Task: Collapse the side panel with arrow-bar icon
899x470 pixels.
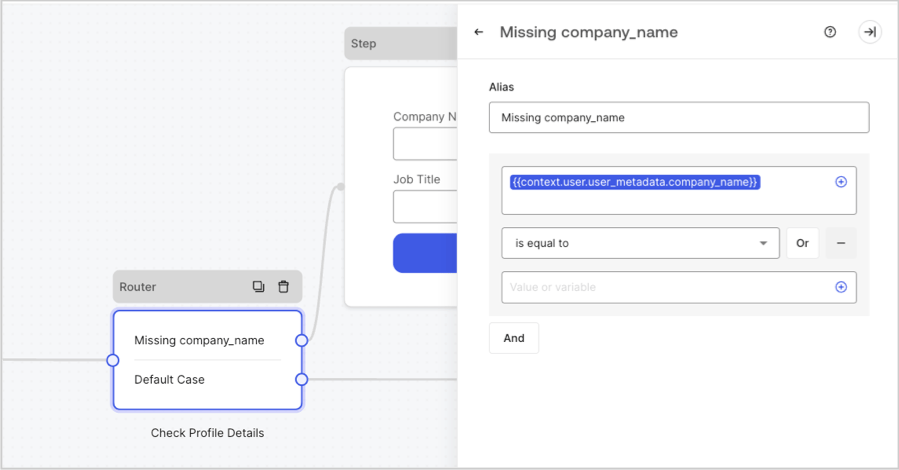Action: click(x=870, y=32)
